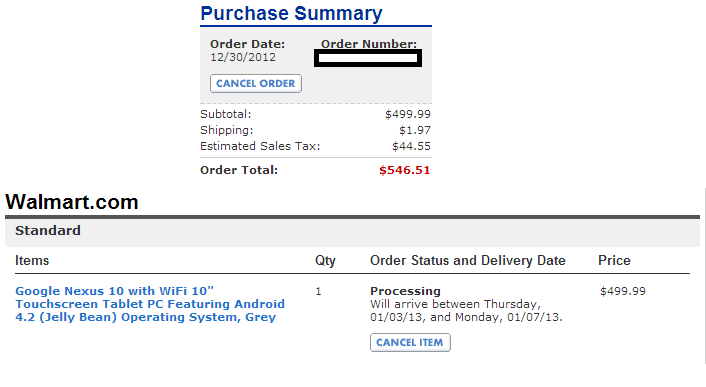706x387 pixels.
Task: Click the Purchase Summary heading
Action: coord(291,14)
